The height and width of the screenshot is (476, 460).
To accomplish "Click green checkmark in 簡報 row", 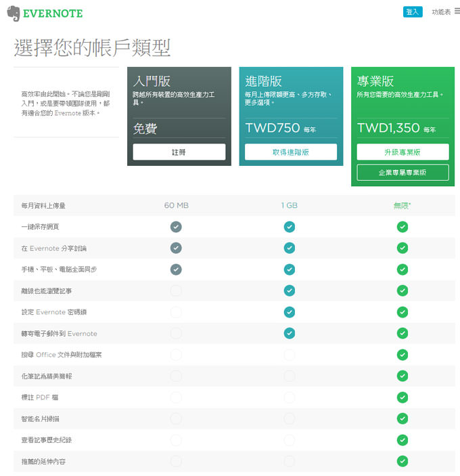I will 402,376.
